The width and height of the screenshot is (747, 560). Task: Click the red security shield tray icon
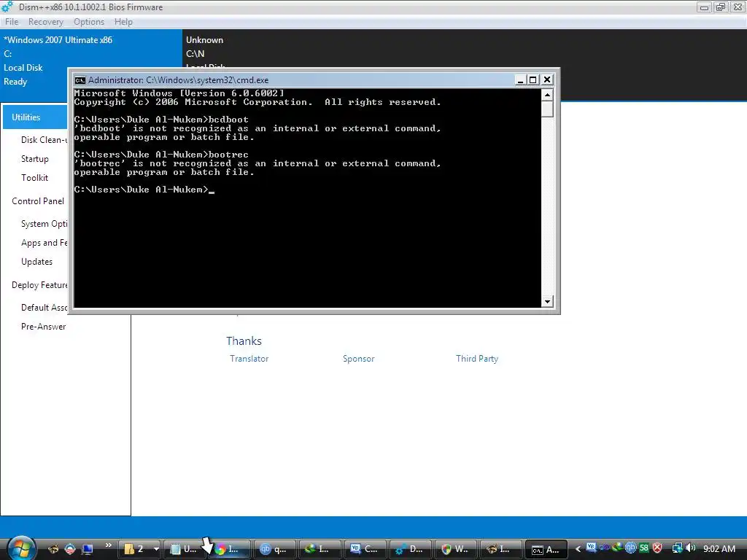(x=657, y=548)
